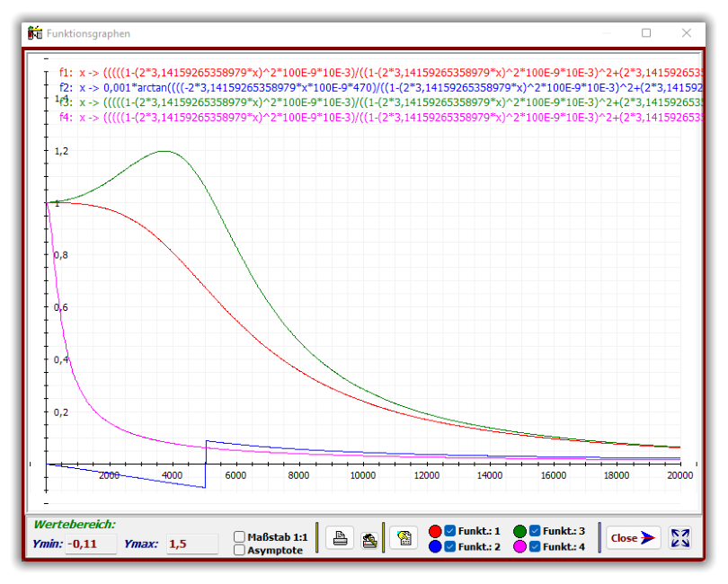Click the red color circle for function 1

coord(436,530)
